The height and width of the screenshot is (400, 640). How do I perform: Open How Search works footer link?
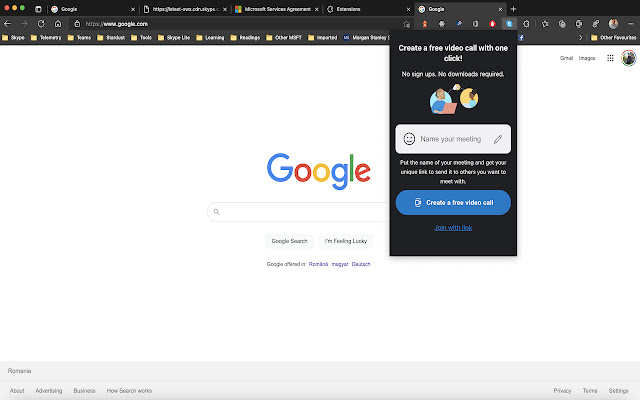(x=129, y=391)
